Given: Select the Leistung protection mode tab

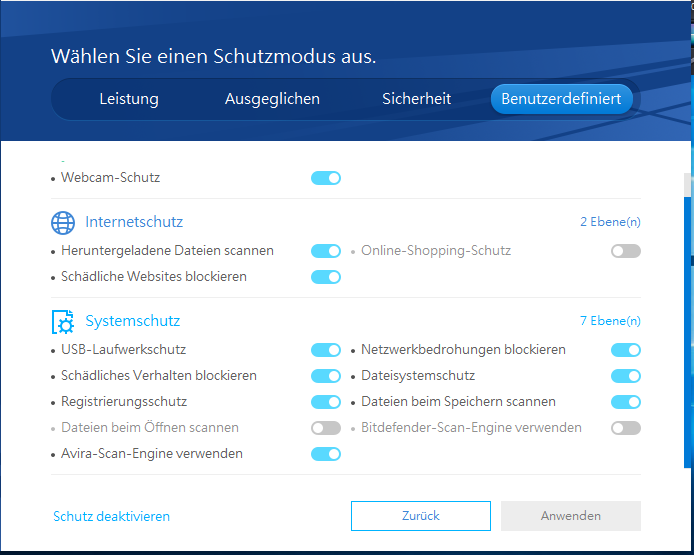Looking at the screenshot, I should coord(129,99).
